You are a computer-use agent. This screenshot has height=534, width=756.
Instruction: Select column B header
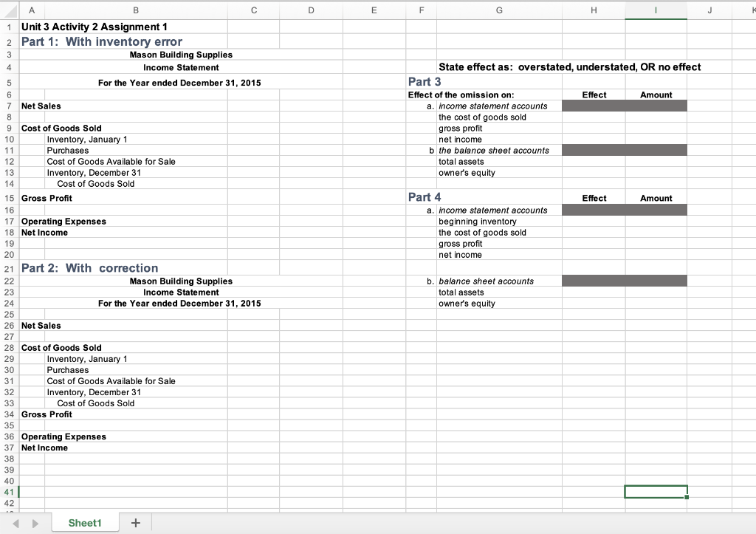pos(136,10)
